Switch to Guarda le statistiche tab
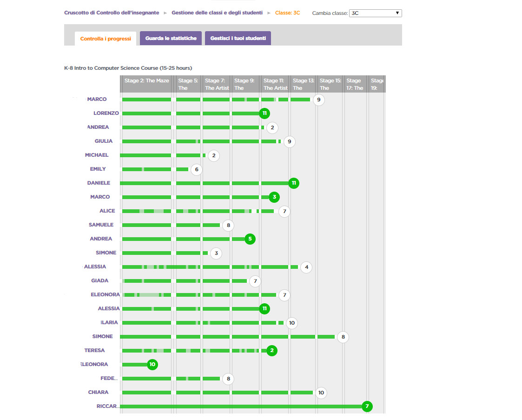The width and height of the screenshot is (522, 420). [x=171, y=39]
